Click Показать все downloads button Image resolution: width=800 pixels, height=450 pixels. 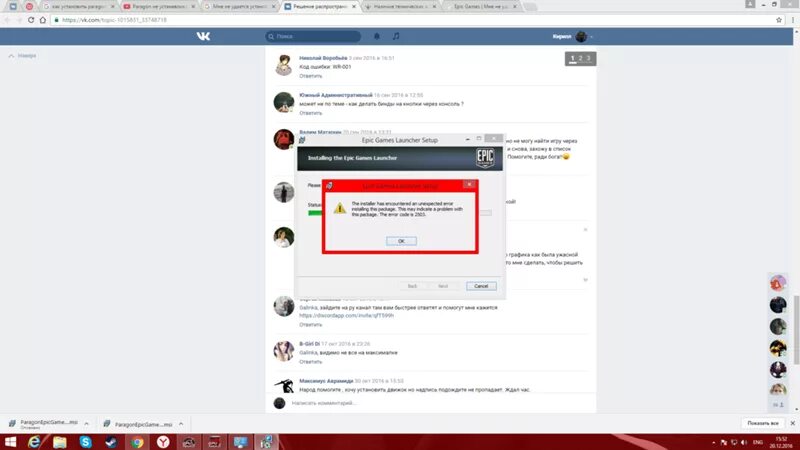point(763,423)
